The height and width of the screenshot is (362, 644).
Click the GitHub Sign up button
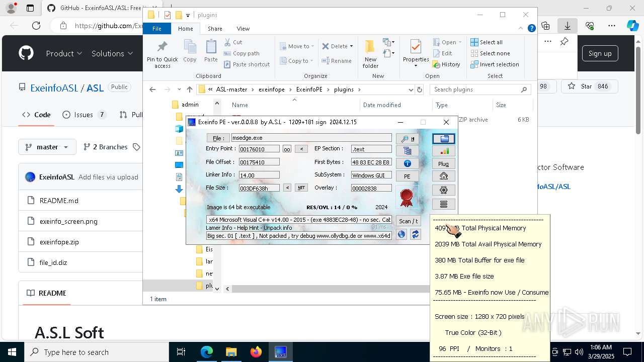click(x=600, y=53)
